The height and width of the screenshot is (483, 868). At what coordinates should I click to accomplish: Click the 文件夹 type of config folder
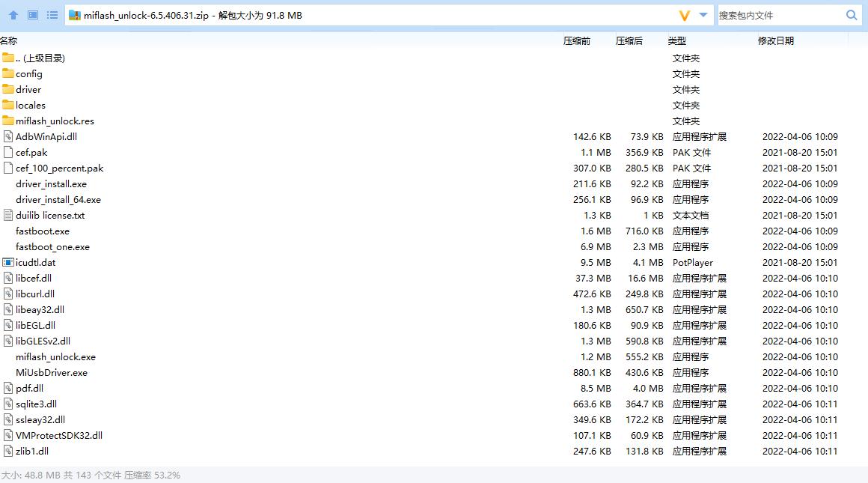pos(686,73)
